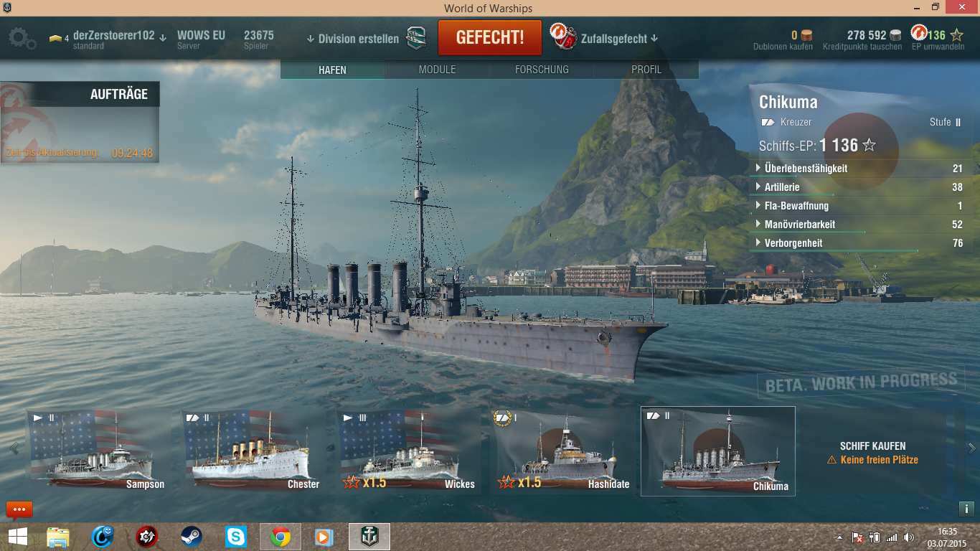The image size is (980, 551).
Task: Click the x1.5 bonus star on Wickes
Action: (x=352, y=482)
